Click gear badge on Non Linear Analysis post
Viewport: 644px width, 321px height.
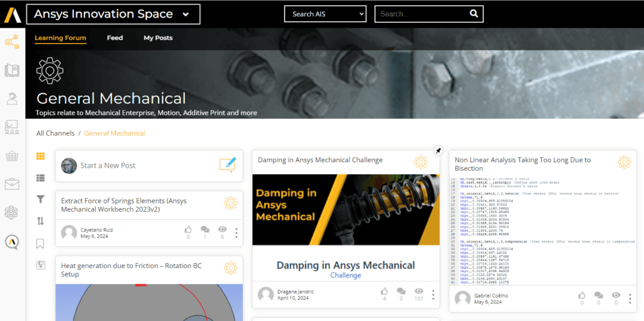[625, 163]
